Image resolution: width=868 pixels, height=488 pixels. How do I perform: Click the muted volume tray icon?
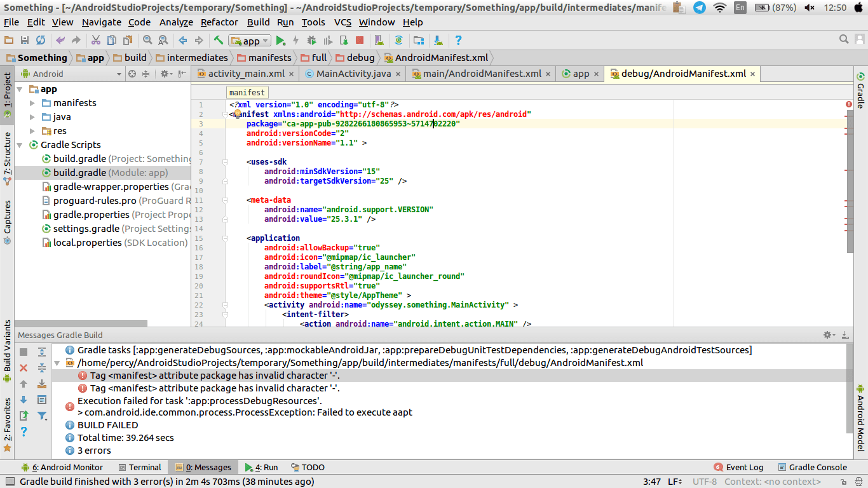click(x=809, y=8)
